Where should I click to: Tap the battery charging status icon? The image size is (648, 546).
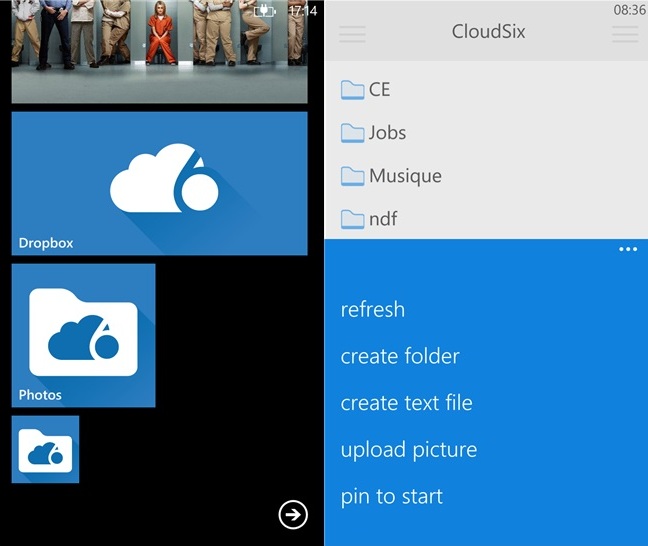click(x=264, y=11)
